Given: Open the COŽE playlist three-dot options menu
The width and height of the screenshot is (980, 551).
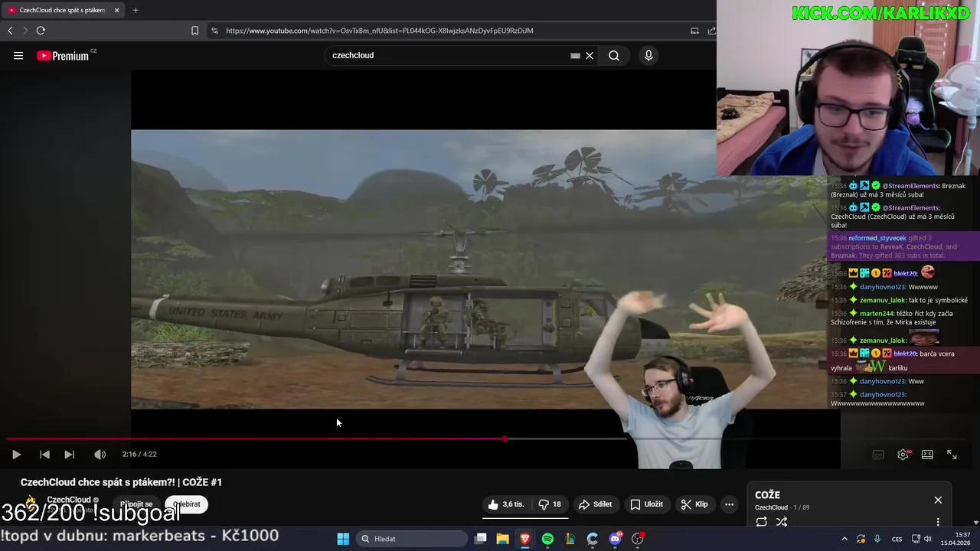Looking at the screenshot, I should point(938,522).
